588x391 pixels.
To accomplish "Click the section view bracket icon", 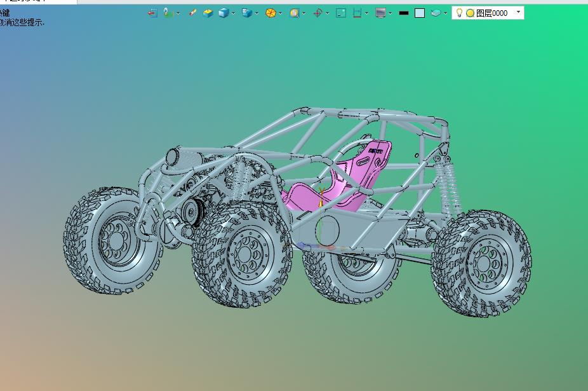I will pyautogui.click(x=357, y=13).
